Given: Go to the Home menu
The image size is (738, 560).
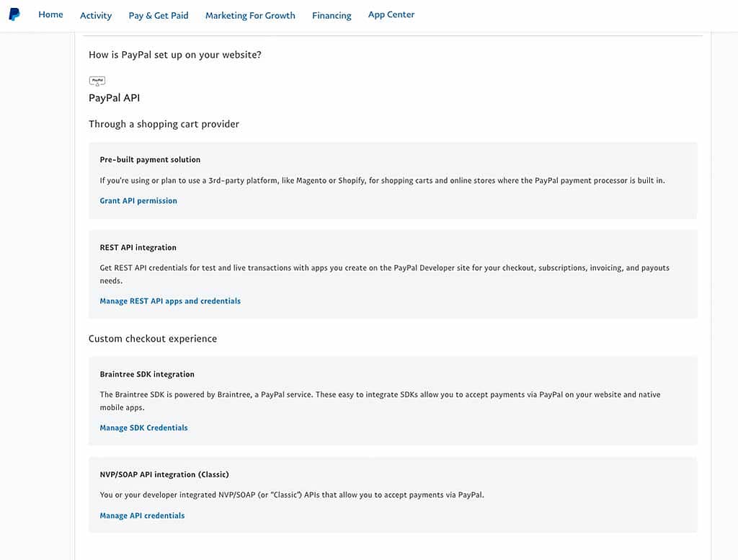Looking at the screenshot, I should 51,14.
